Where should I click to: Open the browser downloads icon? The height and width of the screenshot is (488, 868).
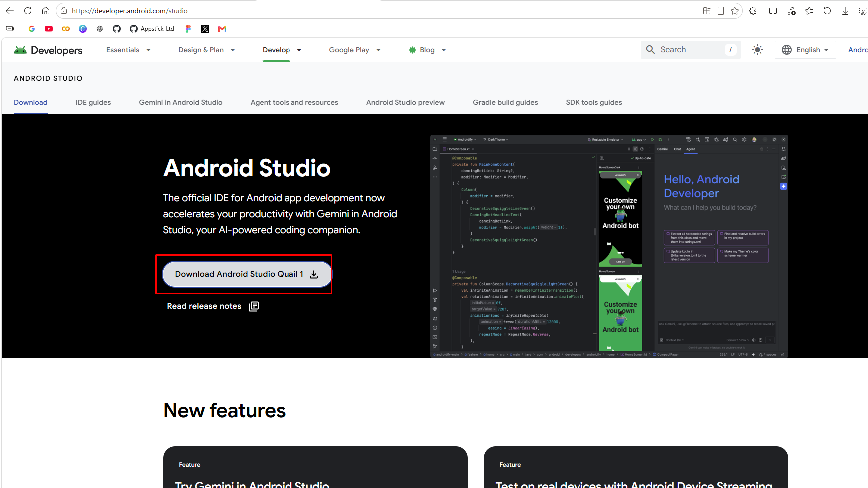[845, 11]
